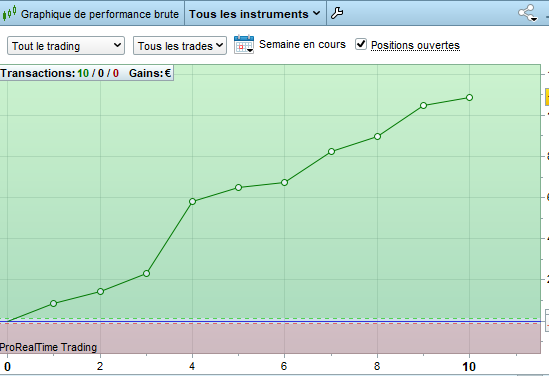The image size is (549, 376).
Task: Open the calendar period picker icon
Action: click(244, 44)
